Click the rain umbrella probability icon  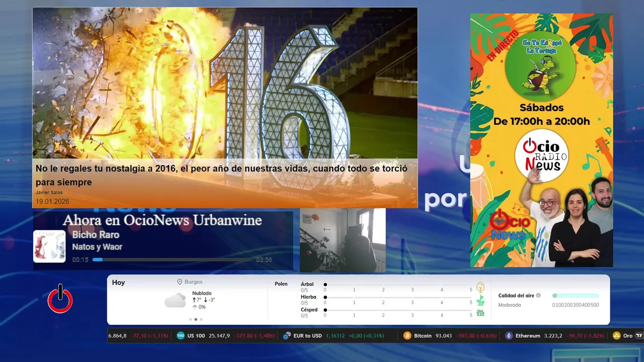tap(195, 307)
